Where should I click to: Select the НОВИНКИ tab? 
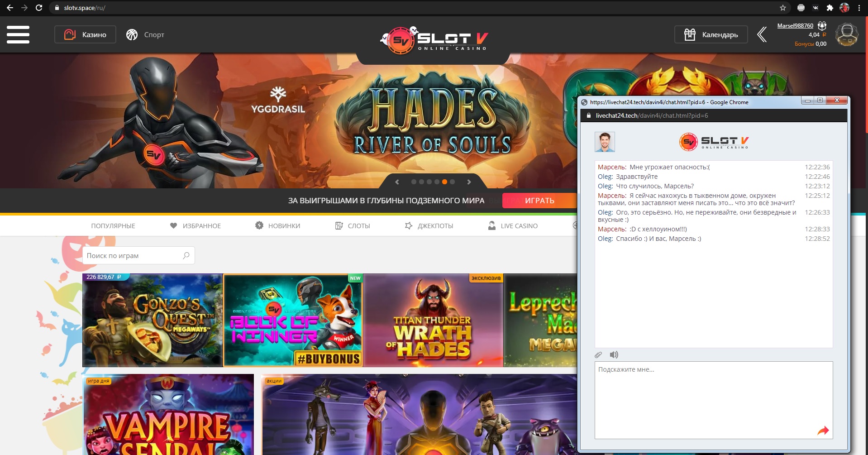(277, 226)
